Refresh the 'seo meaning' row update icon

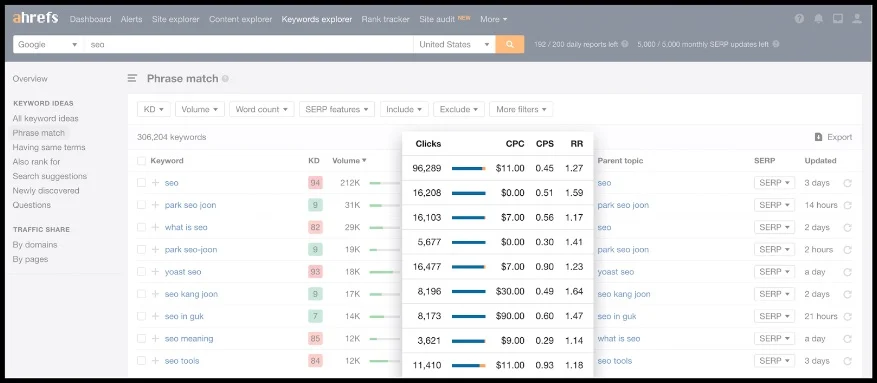(x=847, y=339)
